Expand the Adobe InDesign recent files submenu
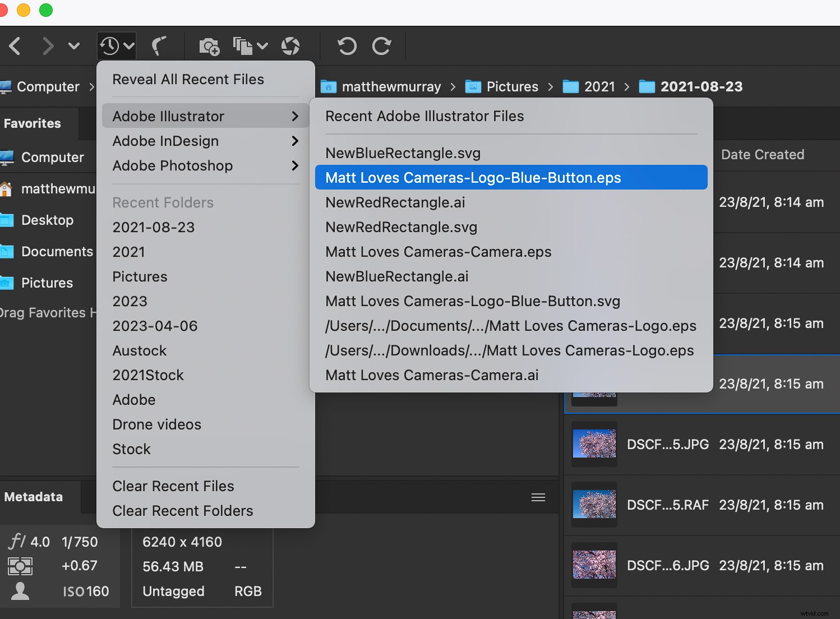Viewport: 840px width, 619px height. (x=165, y=141)
